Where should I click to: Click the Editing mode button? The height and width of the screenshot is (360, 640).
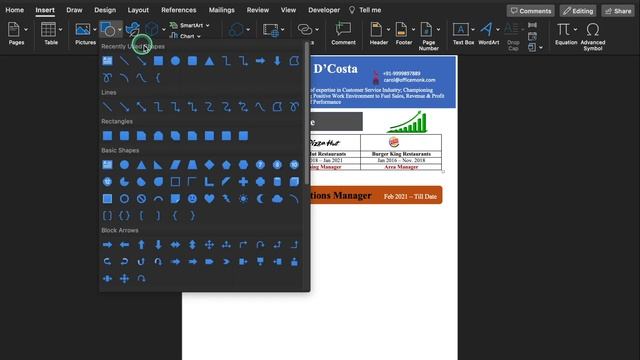tap(578, 11)
